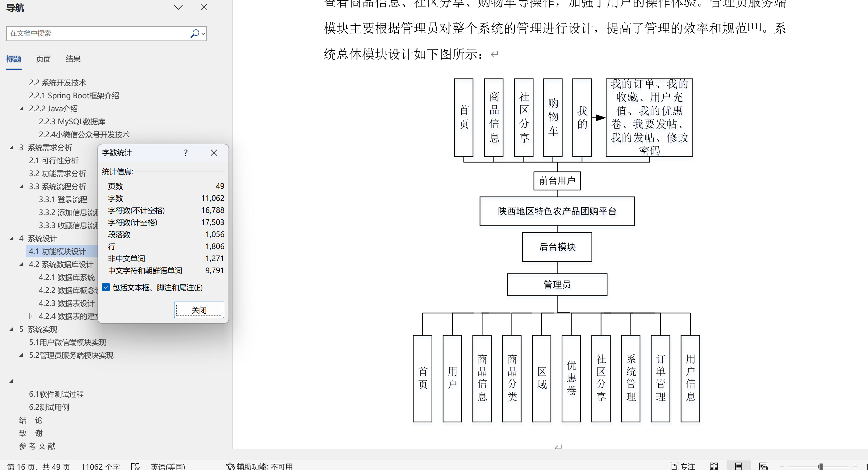Go to heading 6.2测试用例
Screen dimensions: 868x470
click(49, 407)
